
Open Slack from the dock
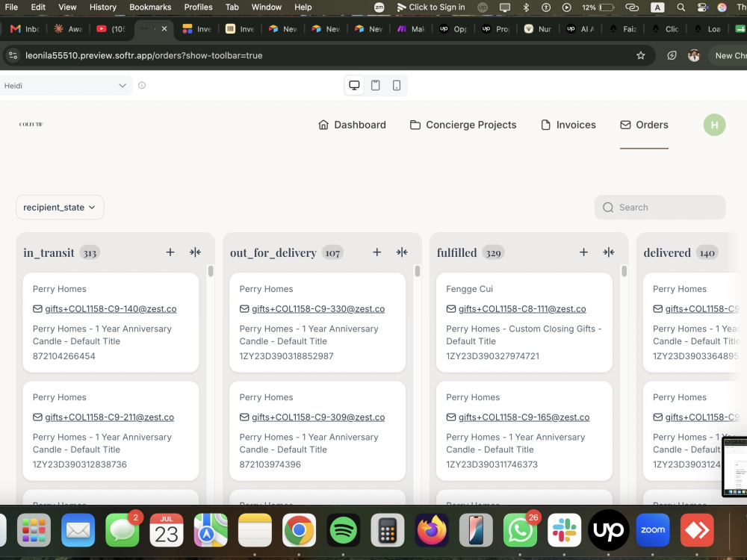(564, 530)
